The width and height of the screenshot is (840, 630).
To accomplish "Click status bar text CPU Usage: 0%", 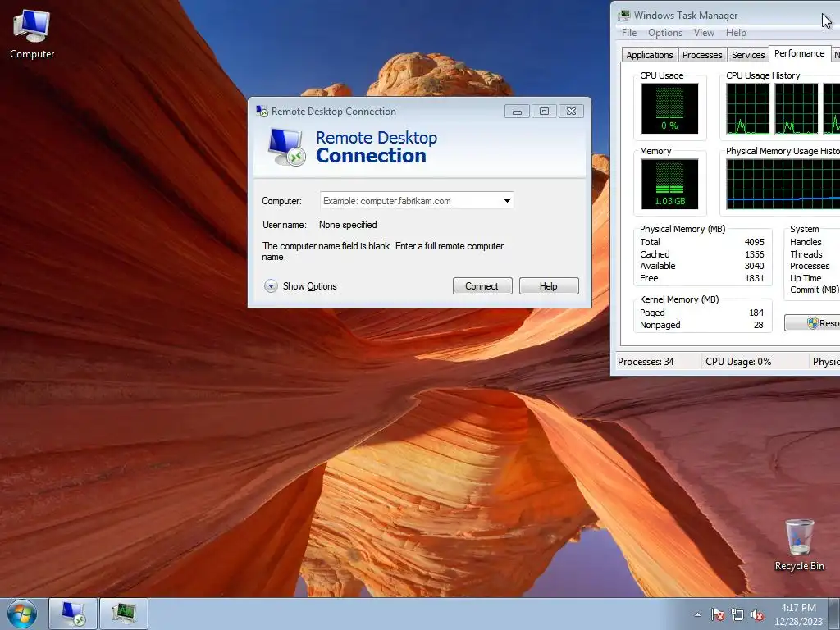I will click(738, 362).
